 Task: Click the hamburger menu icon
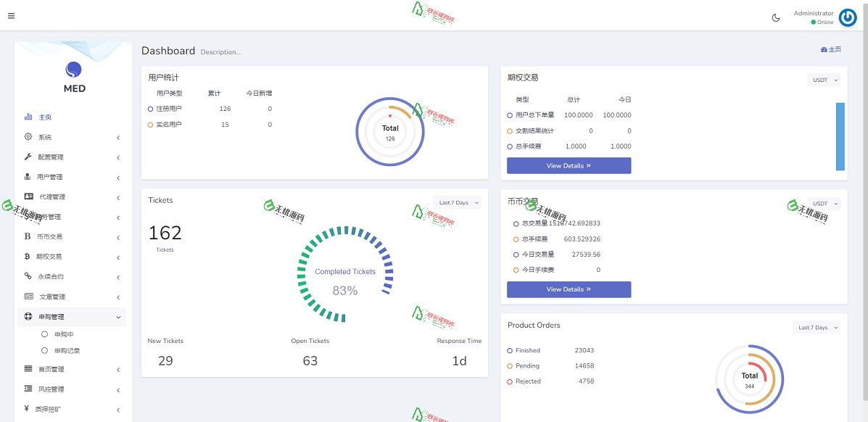11,16
